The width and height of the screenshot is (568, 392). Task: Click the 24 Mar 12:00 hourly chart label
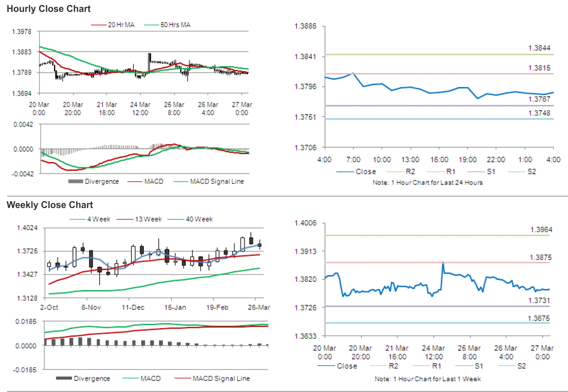pos(140,108)
